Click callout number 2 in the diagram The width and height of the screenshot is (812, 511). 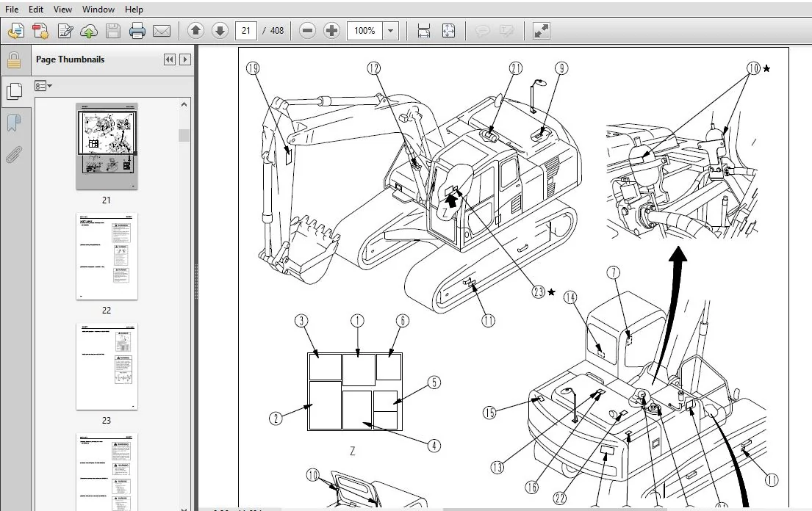tap(276, 418)
